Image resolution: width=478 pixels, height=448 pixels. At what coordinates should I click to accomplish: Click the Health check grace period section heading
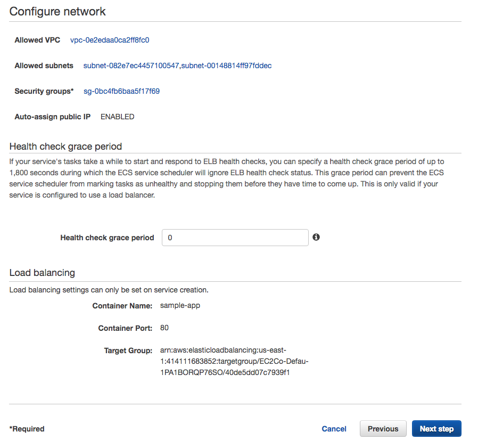(x=65, y=146)
